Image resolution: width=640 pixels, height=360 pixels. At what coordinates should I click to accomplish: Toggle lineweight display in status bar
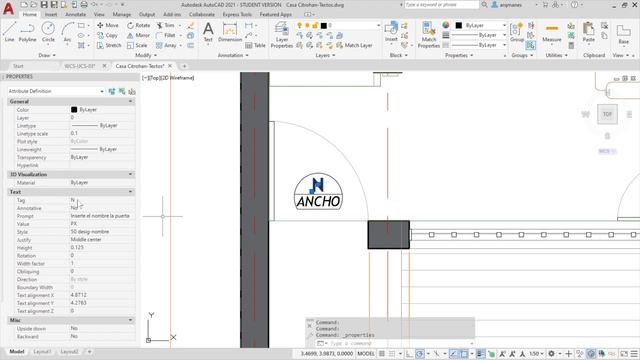tap(481, 353)
